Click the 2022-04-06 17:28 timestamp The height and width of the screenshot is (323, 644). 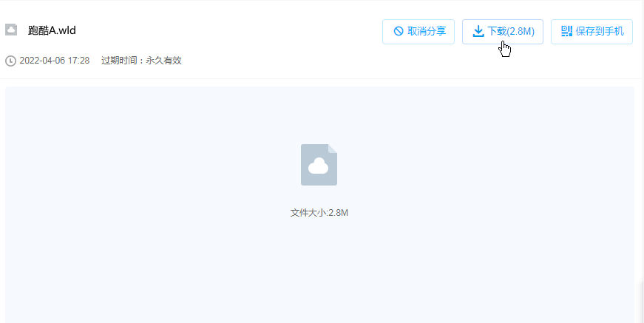pyautogui.click(x=55, y=61)
